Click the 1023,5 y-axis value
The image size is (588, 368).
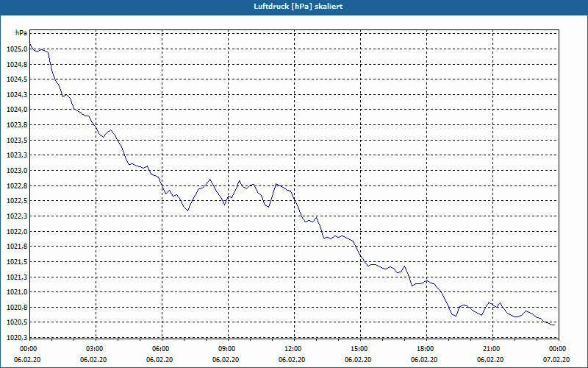tap(17, 140)
